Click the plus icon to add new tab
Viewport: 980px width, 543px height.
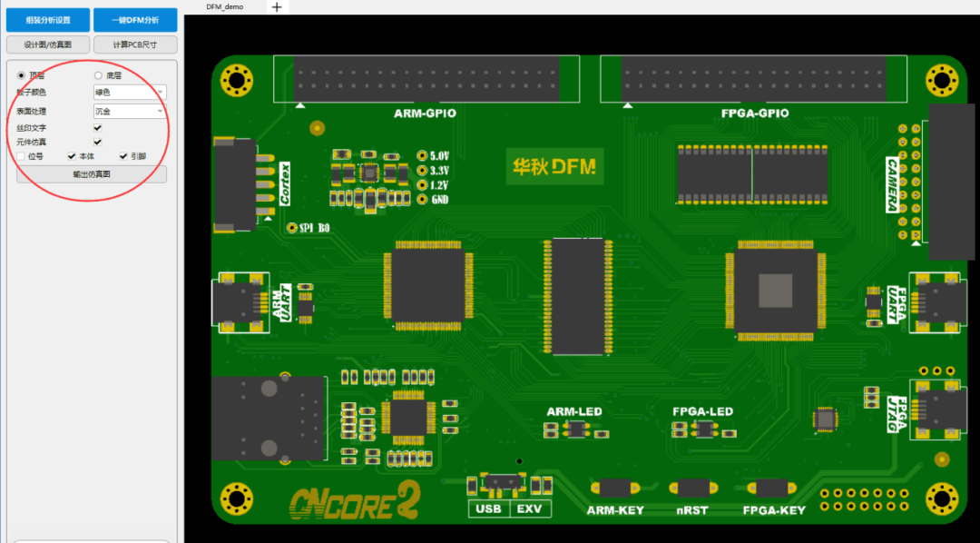click(278, 7)
